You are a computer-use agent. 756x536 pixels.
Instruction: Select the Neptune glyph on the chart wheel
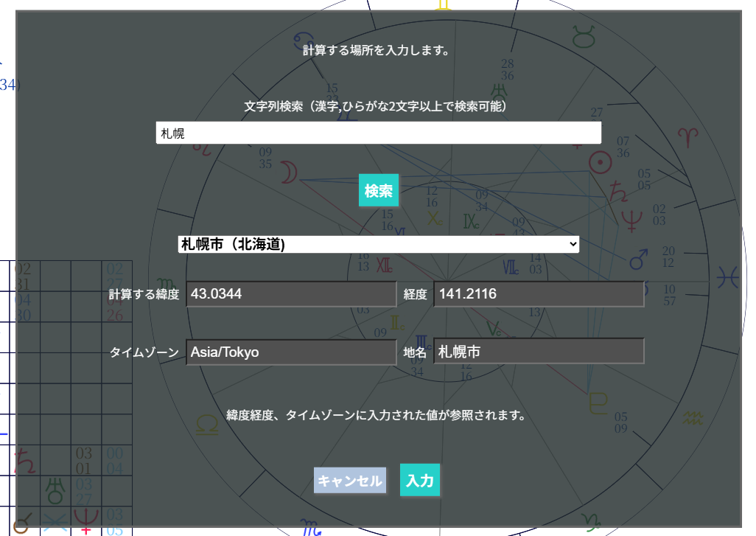(632, 220)
